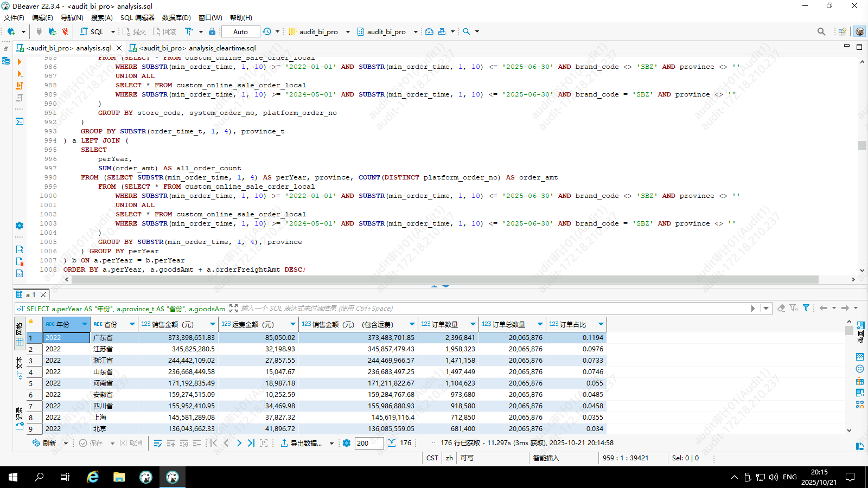Click the execute SQL statement arrow icon
Viewport: 868px width, 488px height.
click(x=20, y=62)
